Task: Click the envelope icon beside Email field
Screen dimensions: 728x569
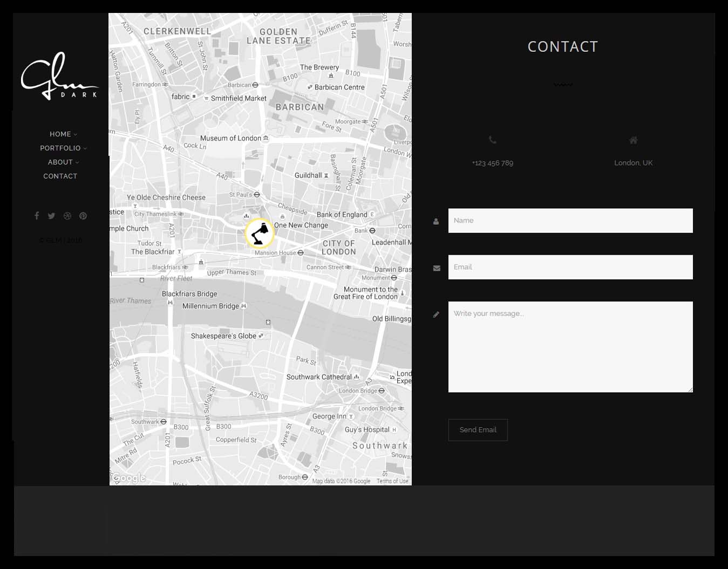Action: click(x=437, y=268)
